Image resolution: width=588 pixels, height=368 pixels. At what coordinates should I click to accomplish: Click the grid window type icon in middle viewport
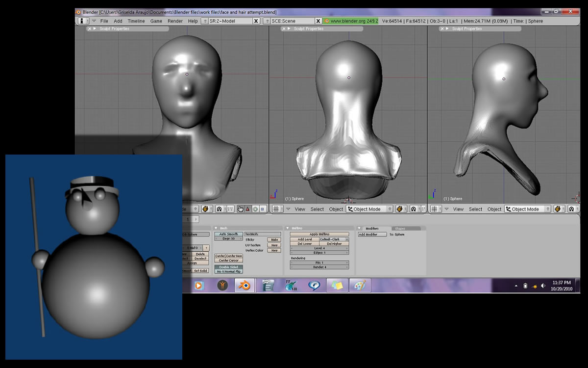277,209
